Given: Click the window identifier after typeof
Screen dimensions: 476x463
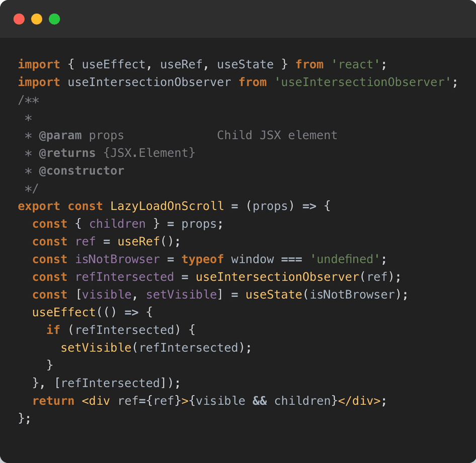Looking at the screenshot, I should point(252,259).
